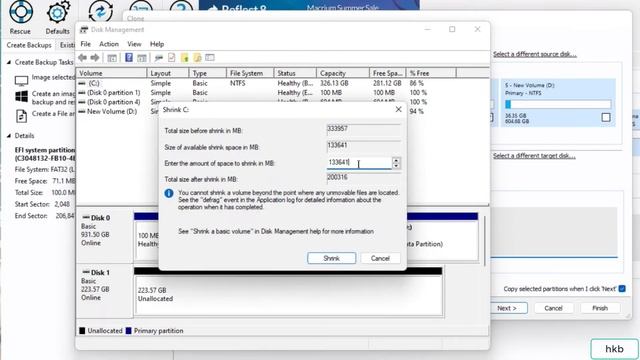Maximize the Disk Management window
Screen dimensions: 640x360
452,29
